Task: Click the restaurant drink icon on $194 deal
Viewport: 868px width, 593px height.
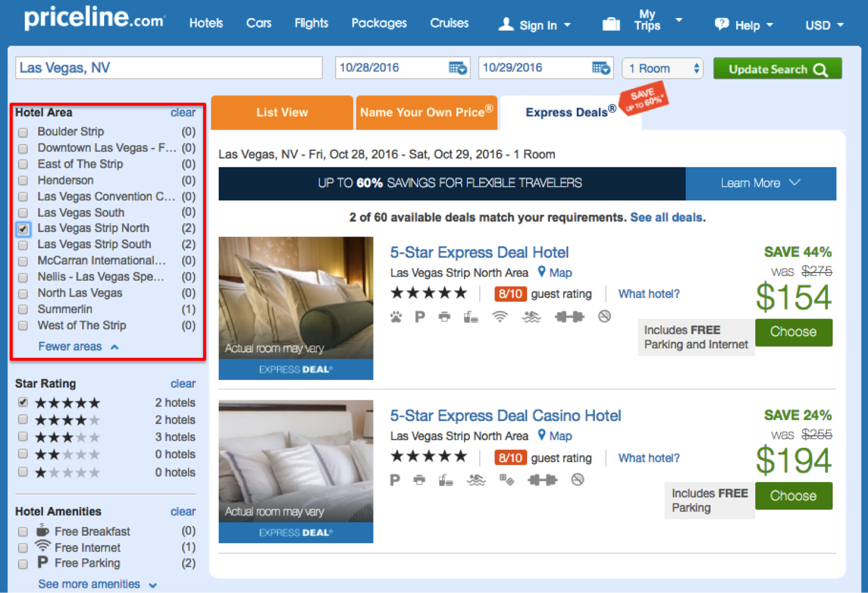Action: click(446, 480)
